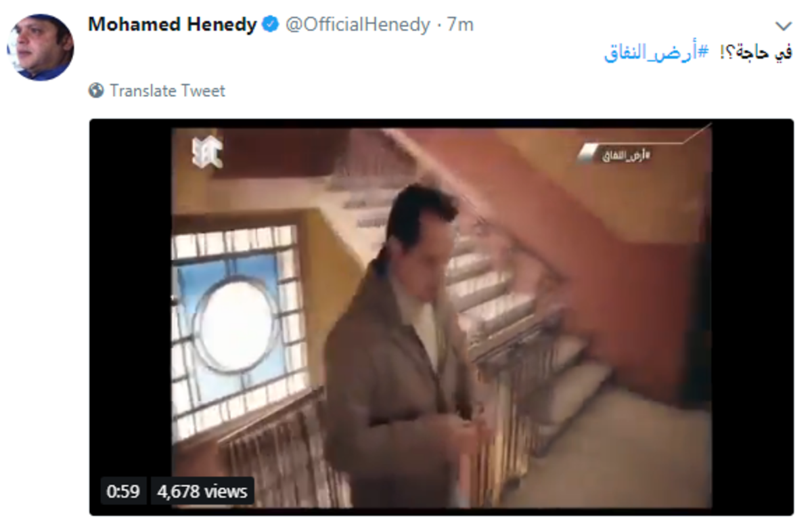Play the embedded video

(x=441, y=317)
